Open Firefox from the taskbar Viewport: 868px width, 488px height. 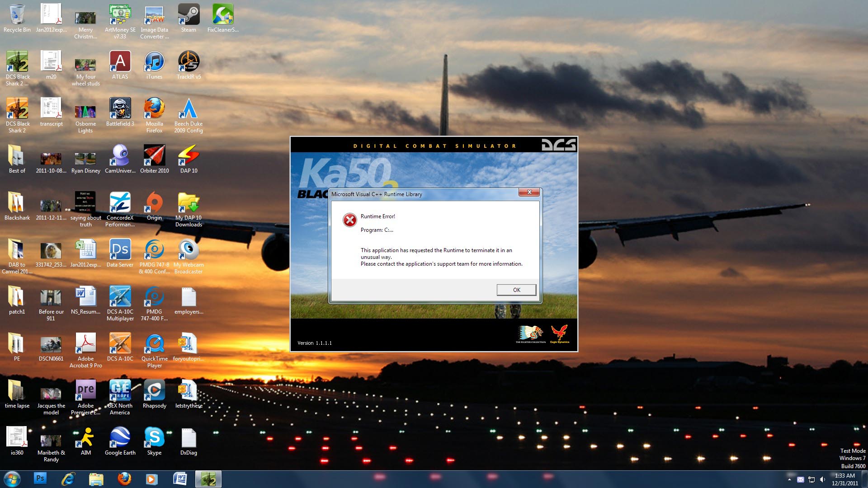[124, 479]
